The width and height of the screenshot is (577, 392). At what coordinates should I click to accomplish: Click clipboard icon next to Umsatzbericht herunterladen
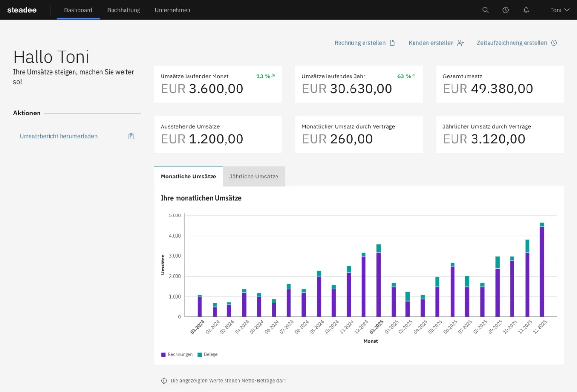(x=131, y=136)
